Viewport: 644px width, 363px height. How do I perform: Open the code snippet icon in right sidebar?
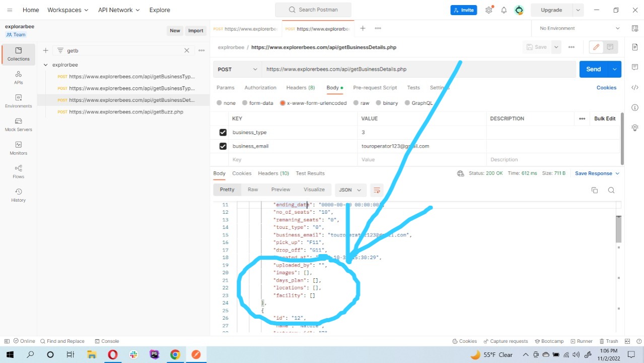pos(635,87)
